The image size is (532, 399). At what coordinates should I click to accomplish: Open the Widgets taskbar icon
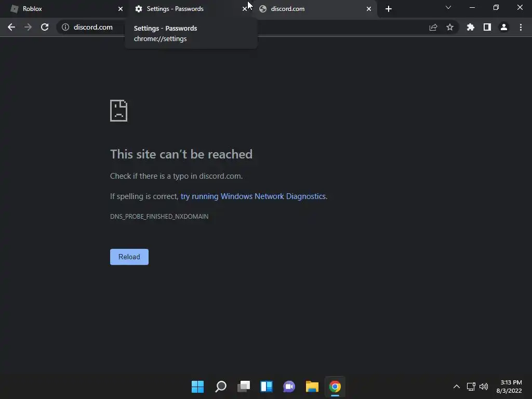tap(267, 387)
